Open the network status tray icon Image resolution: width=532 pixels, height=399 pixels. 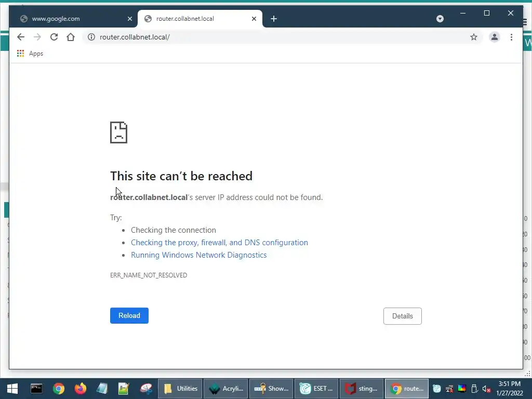point(449,389)
